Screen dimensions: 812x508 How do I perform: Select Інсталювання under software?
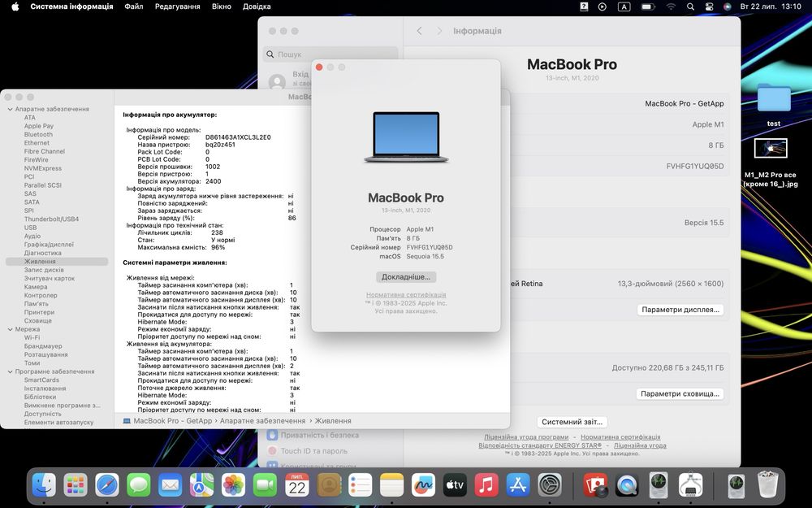tap(45, 389)
